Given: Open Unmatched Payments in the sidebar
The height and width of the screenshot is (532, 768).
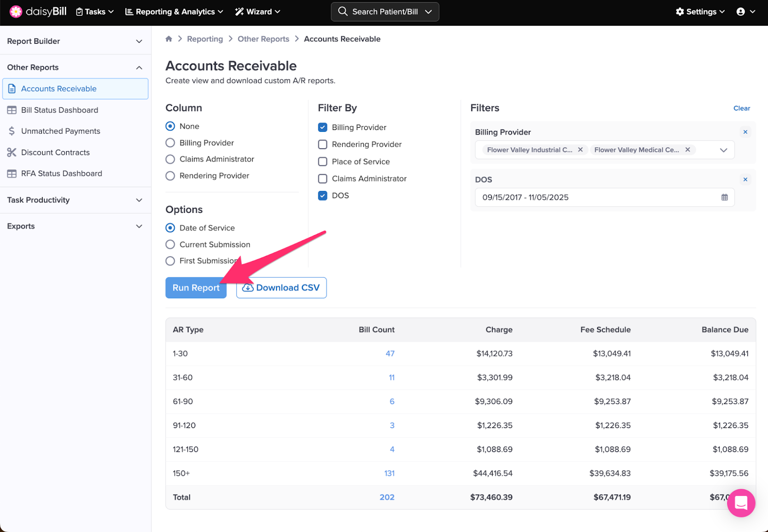Looking at the screenshot, I should [60, 131].
